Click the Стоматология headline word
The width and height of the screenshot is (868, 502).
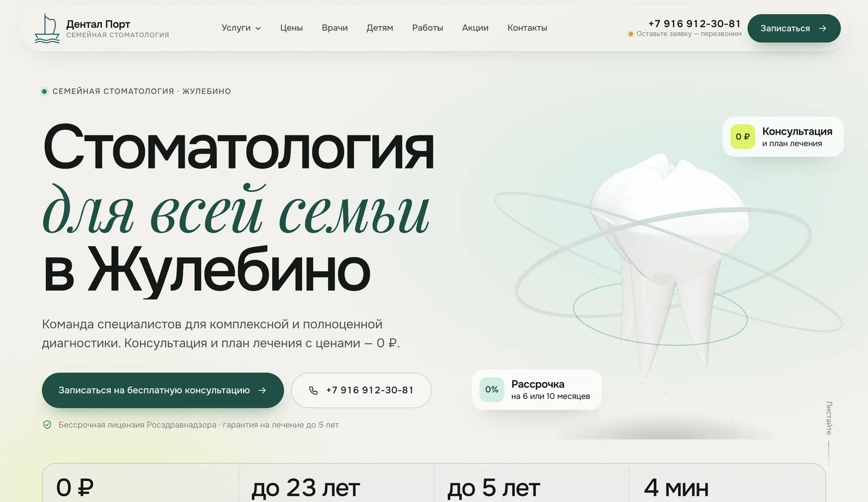coord(239,147)
